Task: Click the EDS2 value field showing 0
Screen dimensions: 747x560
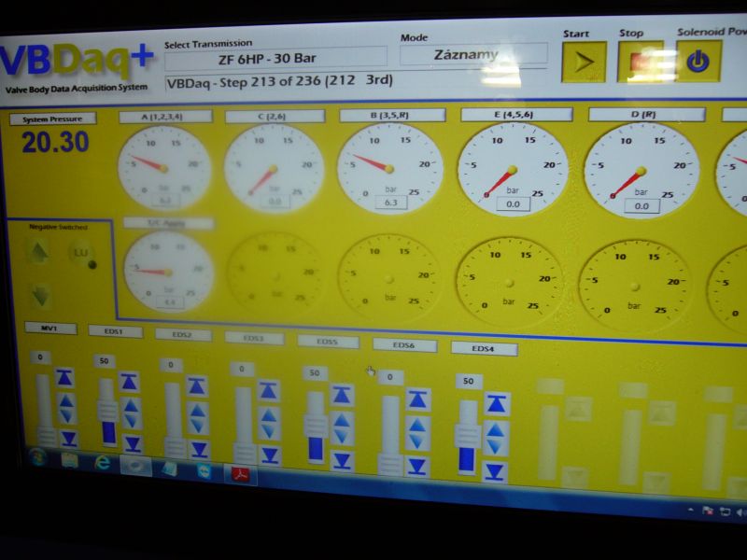Action: click(x=171, y=365)
